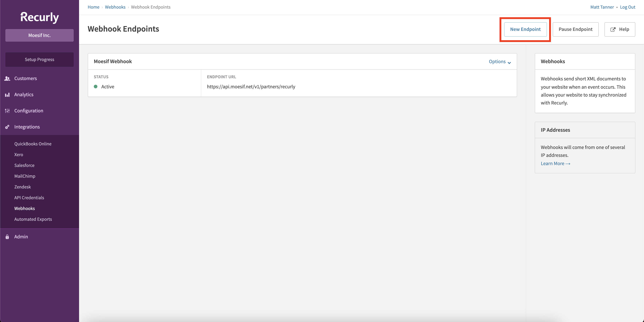This screenshot has height=322, width=644.
Task: Click the Admin lock icon
Action: 7,237
